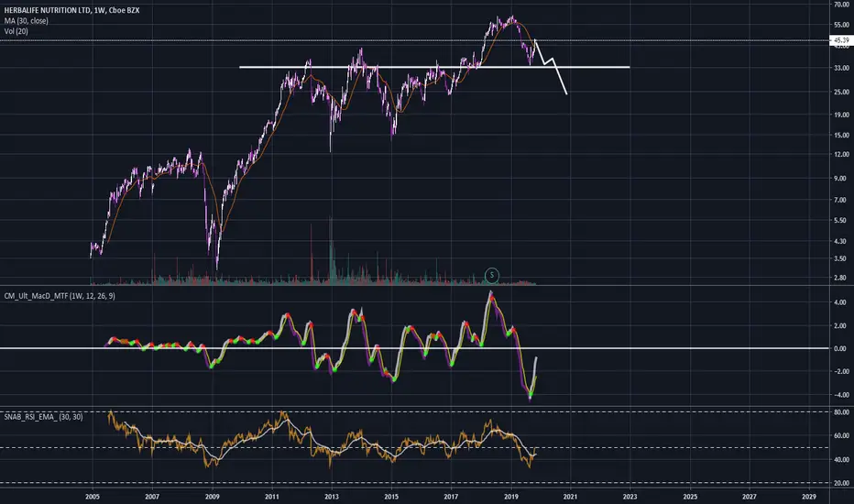Screen dimensions: 854x504
Task: Click the 12.00 price axis label
Action: pyautogui.click(x=841, y=155)
